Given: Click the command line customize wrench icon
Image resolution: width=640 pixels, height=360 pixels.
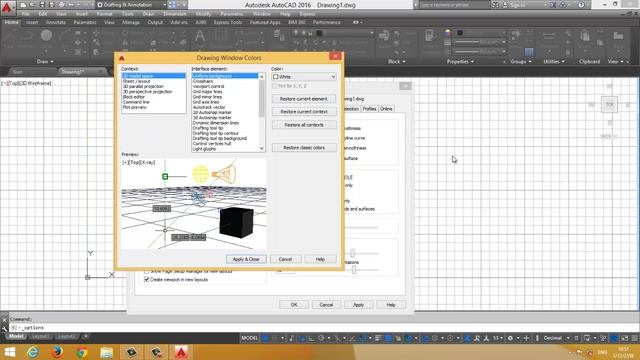Looking at the screenshot, I should click(x=4, y=328).
